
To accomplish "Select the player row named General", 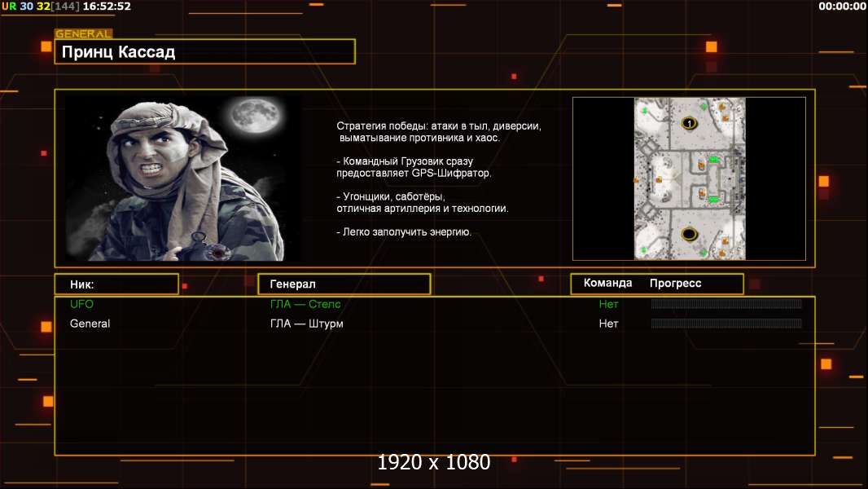I will pyautogui.click(x=90, y=324).
